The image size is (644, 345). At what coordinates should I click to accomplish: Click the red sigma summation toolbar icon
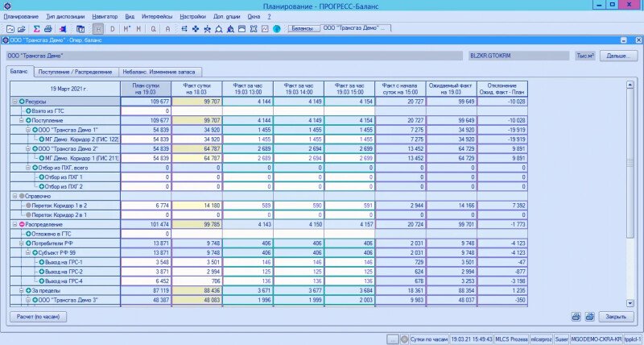tap(36, 29)
